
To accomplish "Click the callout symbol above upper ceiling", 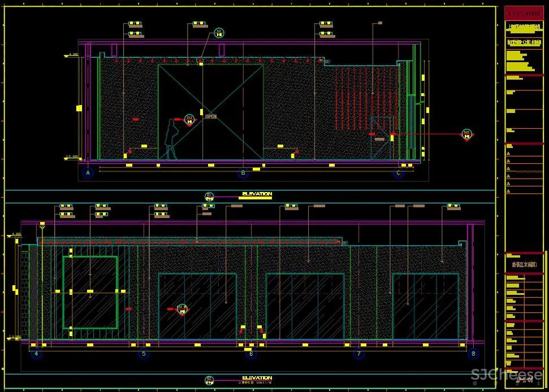I will [x=219, y=33].
